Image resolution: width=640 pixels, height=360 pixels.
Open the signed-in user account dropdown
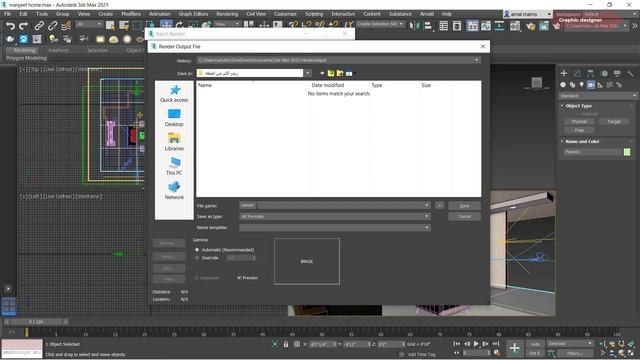point(527,14)
